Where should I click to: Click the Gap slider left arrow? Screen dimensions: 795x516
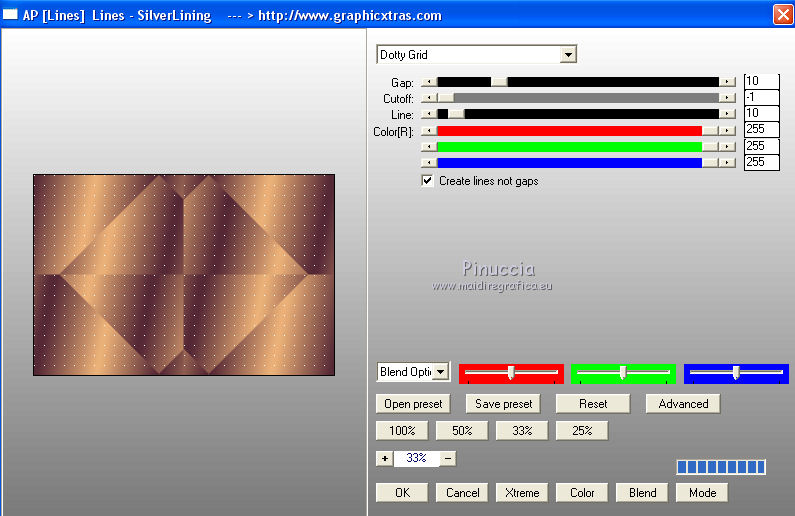pos(429,82)
